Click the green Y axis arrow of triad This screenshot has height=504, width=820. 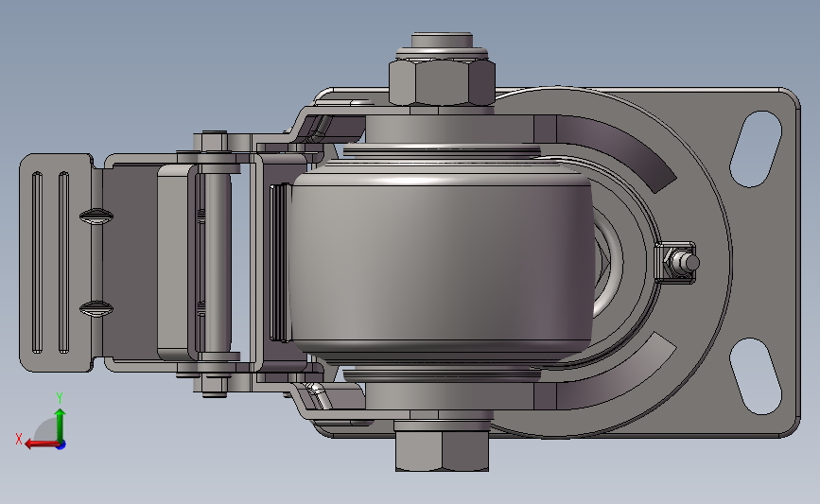pyautogui.click(x=61, y=425)
